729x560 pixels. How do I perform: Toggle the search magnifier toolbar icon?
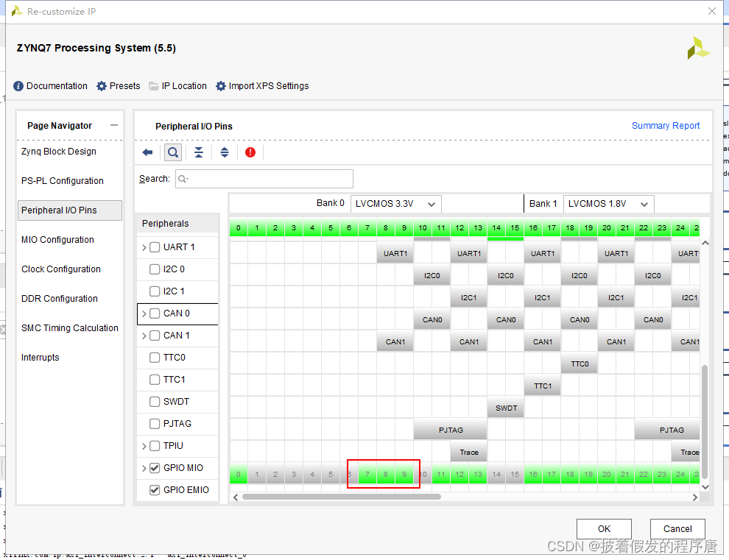[x=173, y=152]
